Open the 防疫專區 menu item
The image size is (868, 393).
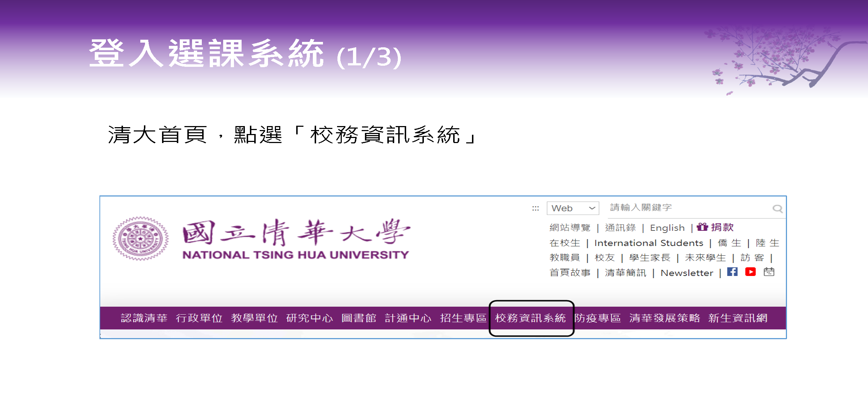tap(597, 318)
